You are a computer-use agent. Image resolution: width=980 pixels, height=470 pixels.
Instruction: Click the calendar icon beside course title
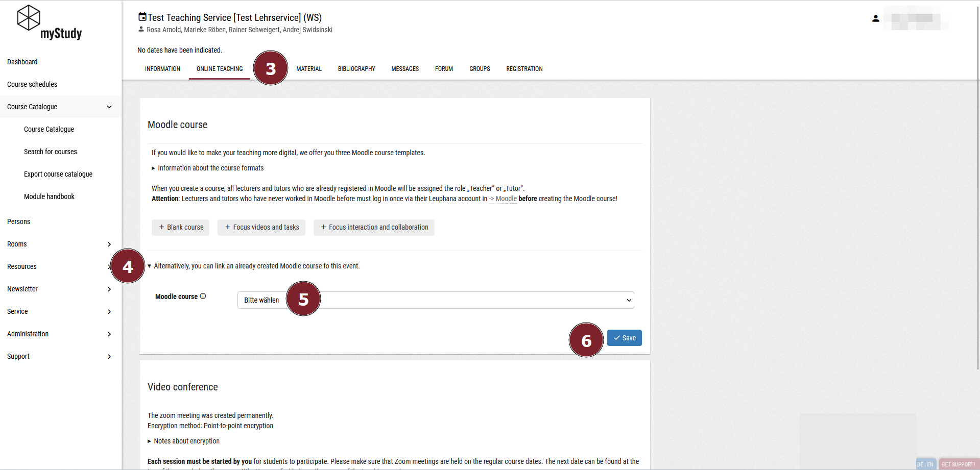[142, 17]
